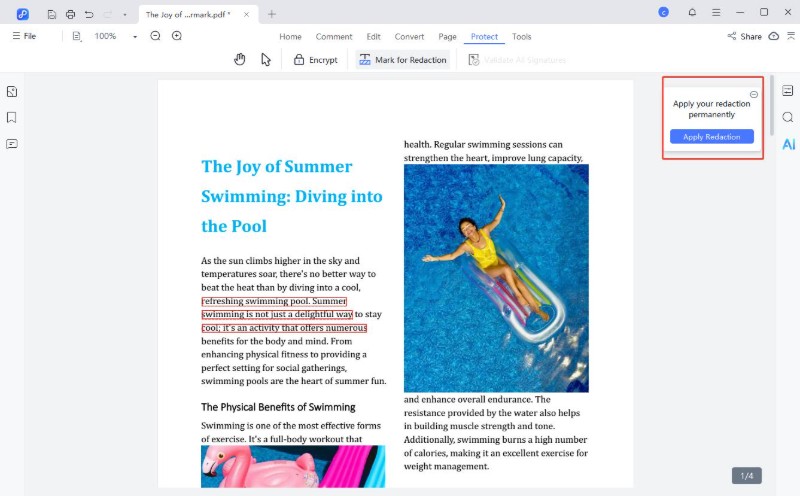Click the title line "The Joy of Summer"
This screenshot has width=800, height=496.
[x=277, y=166]
